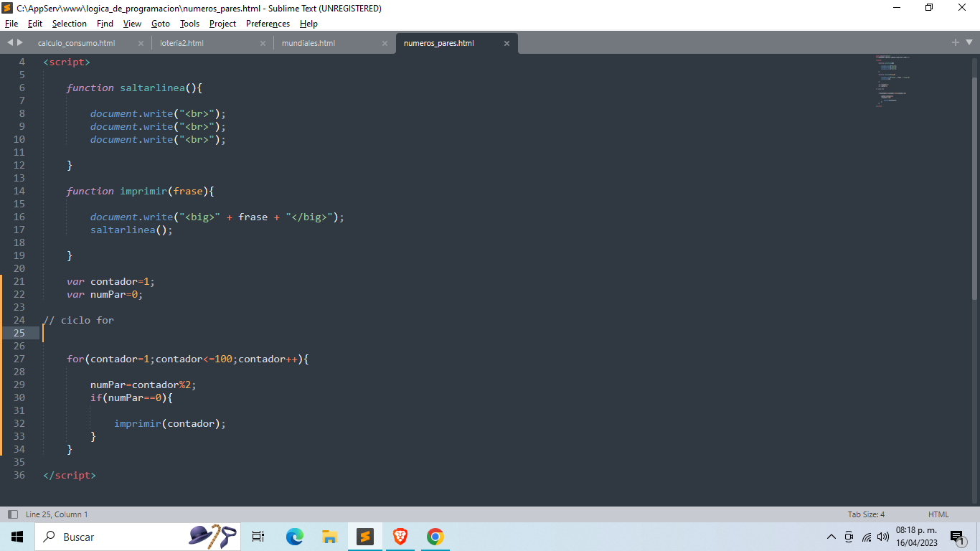Close the calculo_consumo.html tab
The image size is (980, 551).
141,43
